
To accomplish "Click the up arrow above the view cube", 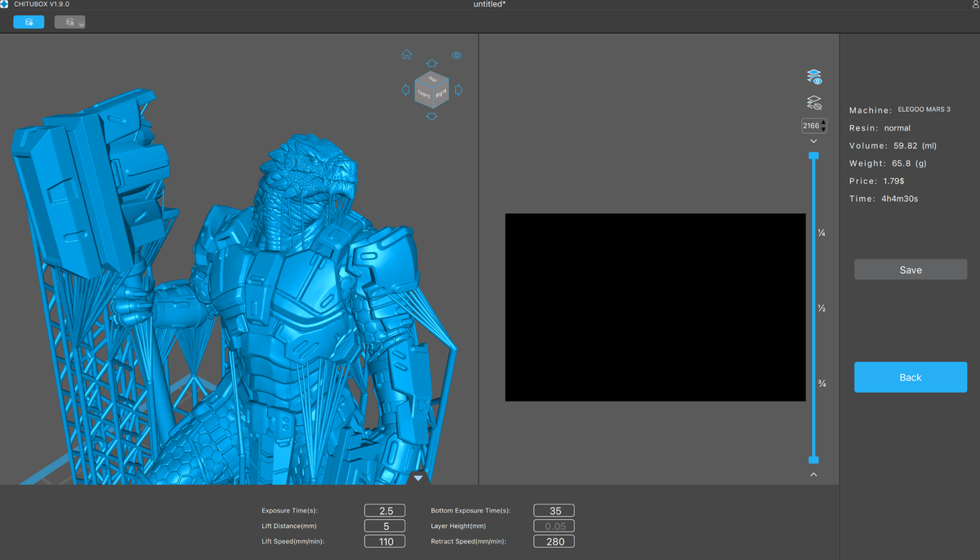I will [432, 63].
